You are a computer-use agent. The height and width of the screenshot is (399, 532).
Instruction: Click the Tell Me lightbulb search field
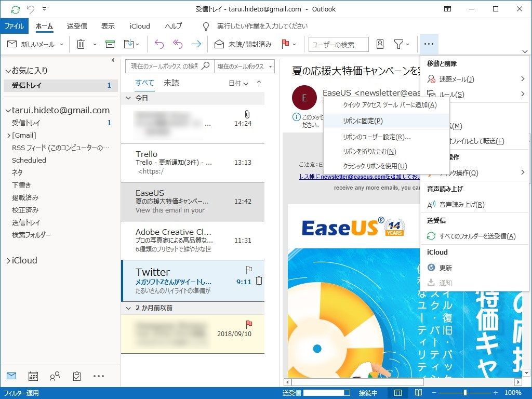tap(256, 26)
